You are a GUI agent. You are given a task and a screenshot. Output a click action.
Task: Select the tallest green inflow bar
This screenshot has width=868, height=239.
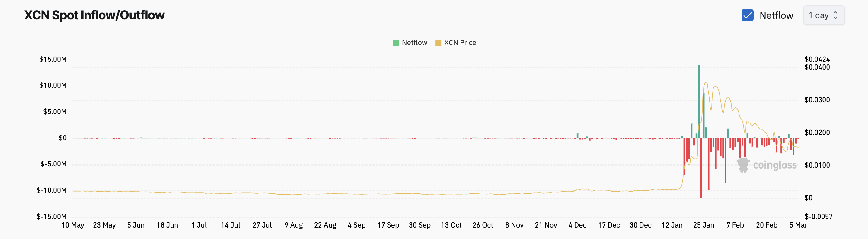pyautogui.click(x=699, y=101)
